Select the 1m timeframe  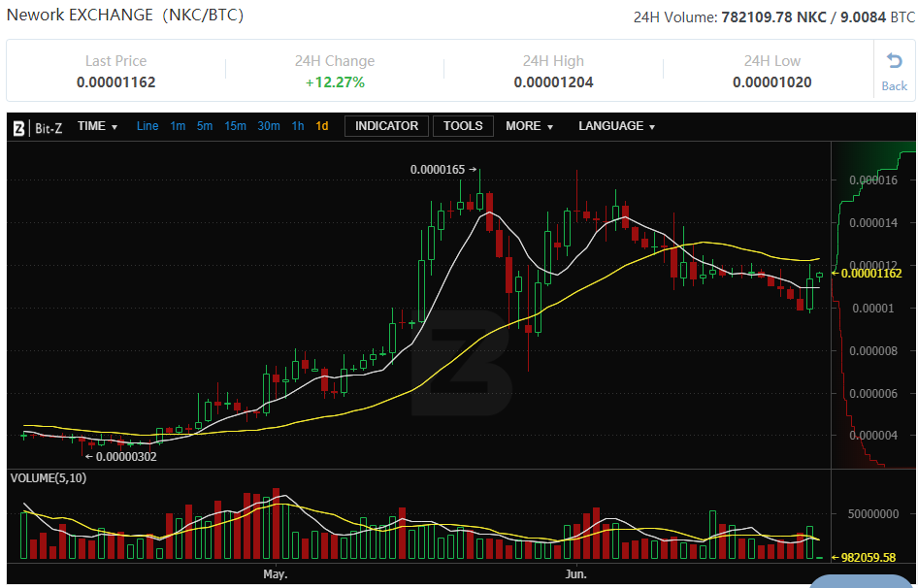[x=178, y=126]
